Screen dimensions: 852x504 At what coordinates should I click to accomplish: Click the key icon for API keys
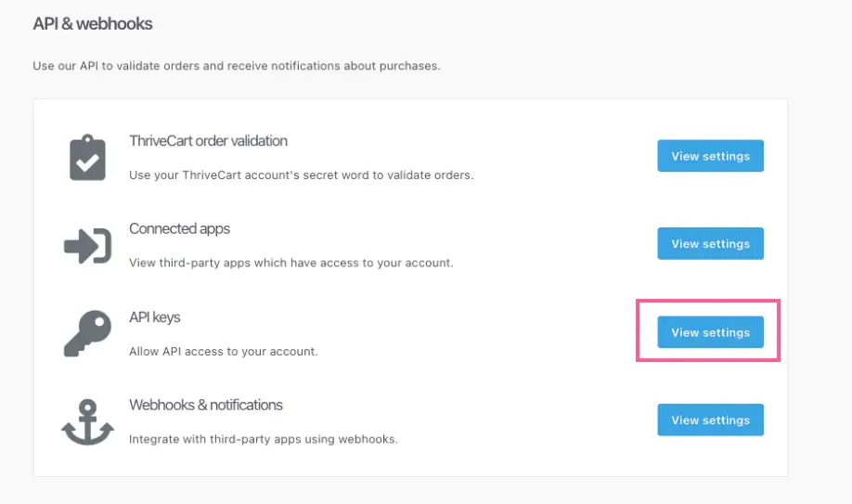coord(87,333)
